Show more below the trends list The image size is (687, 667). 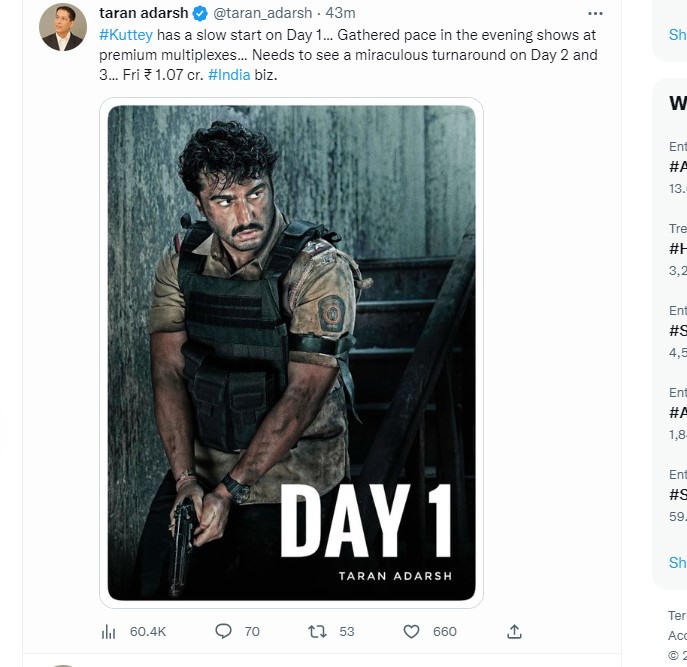677,562
